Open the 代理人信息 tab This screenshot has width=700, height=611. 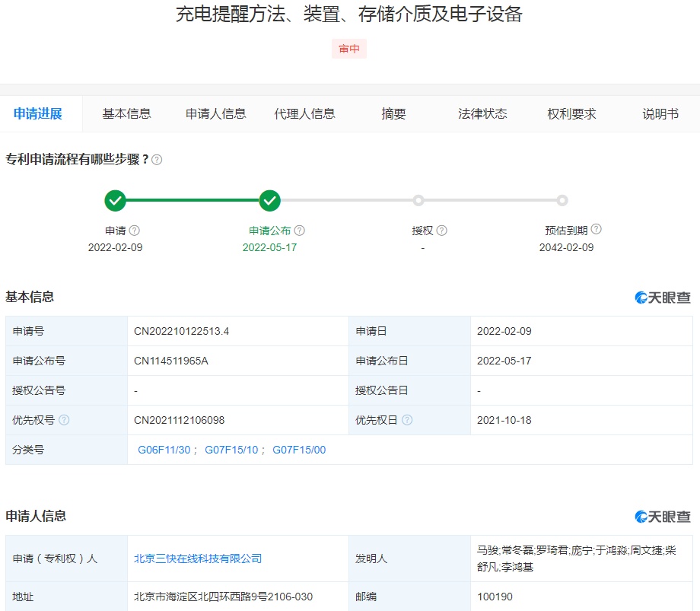pos(304,114)
